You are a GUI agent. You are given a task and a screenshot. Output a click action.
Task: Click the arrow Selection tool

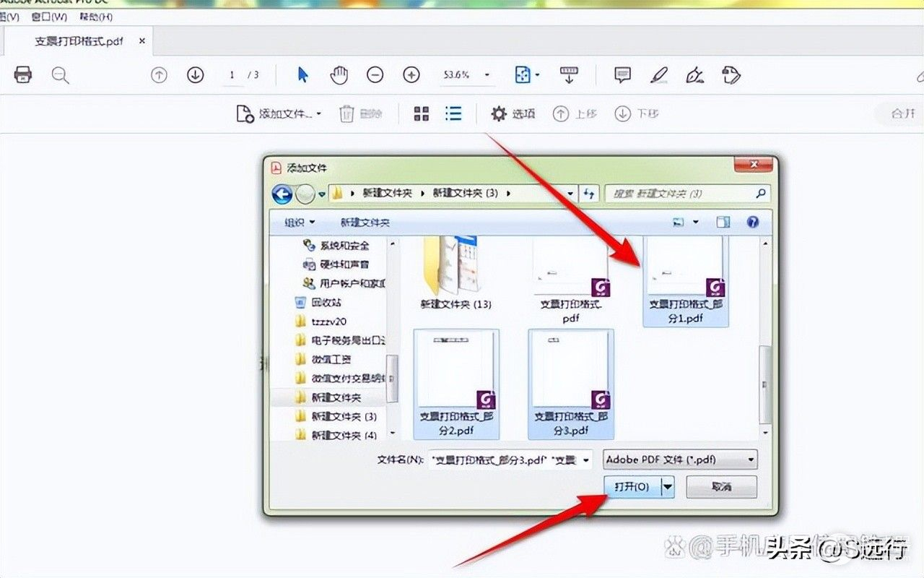click(302, 75)
